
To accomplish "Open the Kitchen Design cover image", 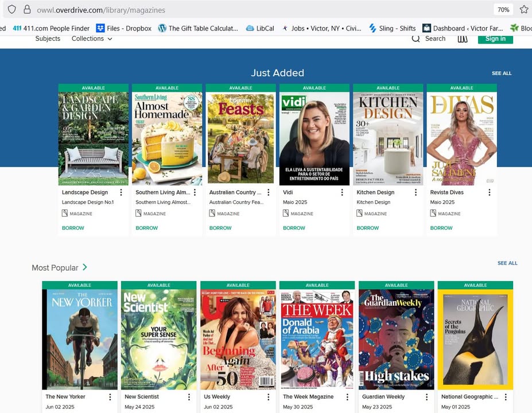I will pyautogui.click(x=388, y=139).
